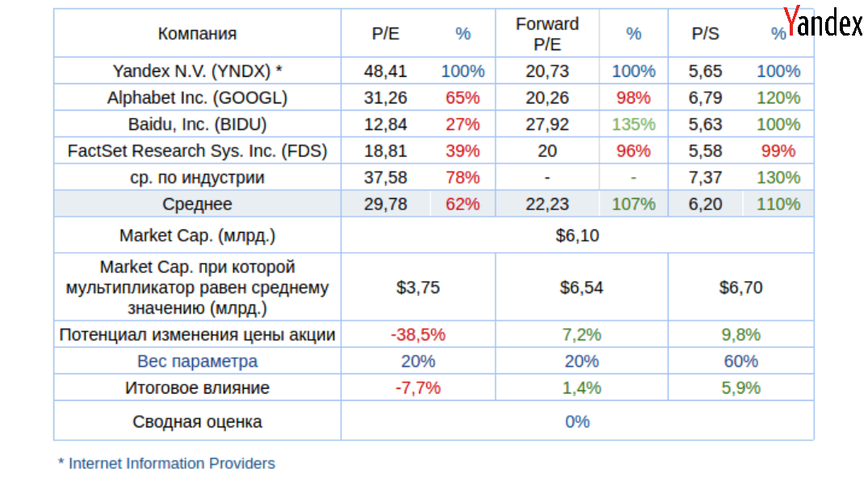868x484 pixels.
Task: Select the Компания column header
Action: 197,34
